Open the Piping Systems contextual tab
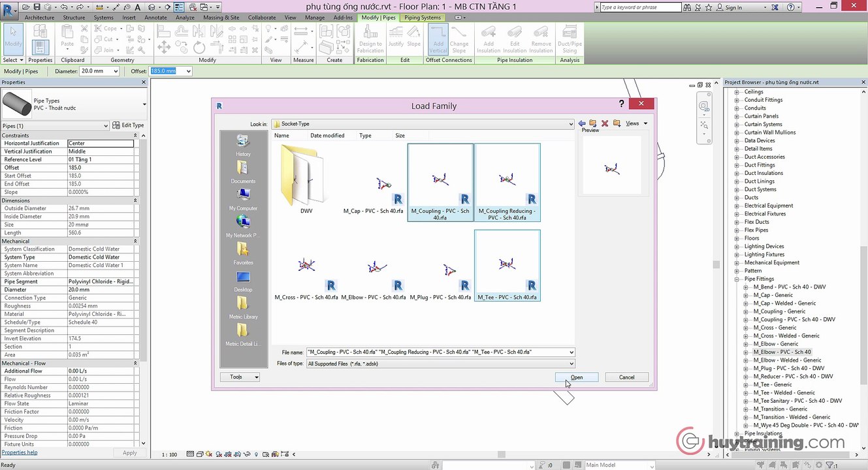The width and height of the screenshot is (868, 470). tap(422, 18)
